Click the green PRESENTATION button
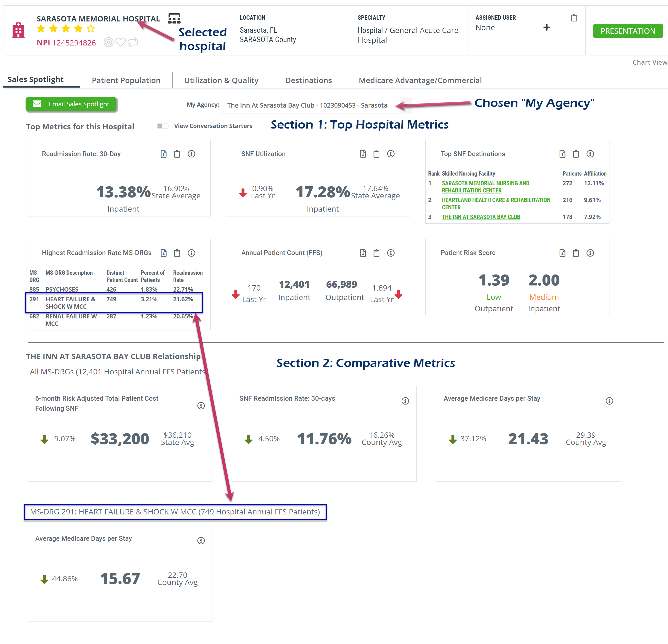The image size is (668, 644). 628,31
